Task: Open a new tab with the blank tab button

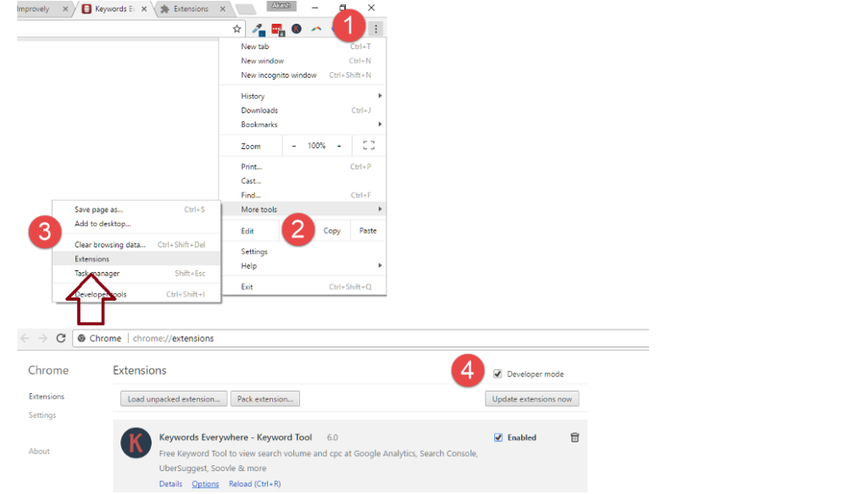Action: pyautogui.click(x=245, y=9)
